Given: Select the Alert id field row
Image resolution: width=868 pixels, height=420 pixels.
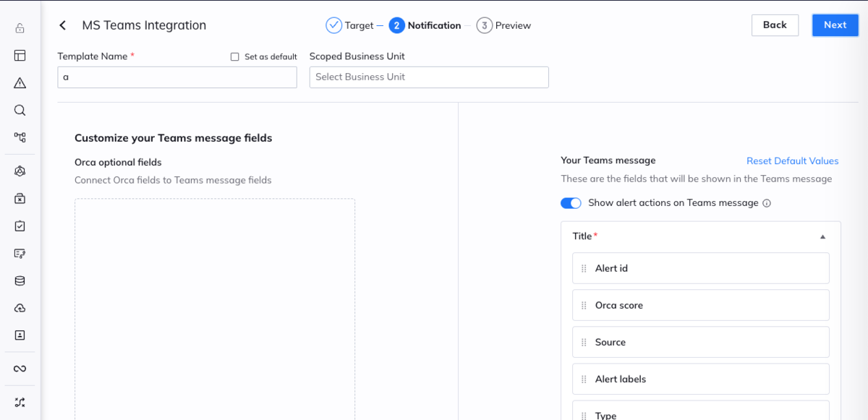Looking at the screenshot, I should click(701, 268).
